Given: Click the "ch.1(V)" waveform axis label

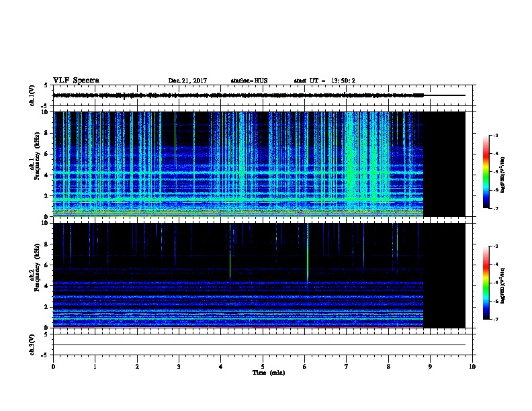Looking at the screenshot, I should pyautogui.click(x=32, y=95).
